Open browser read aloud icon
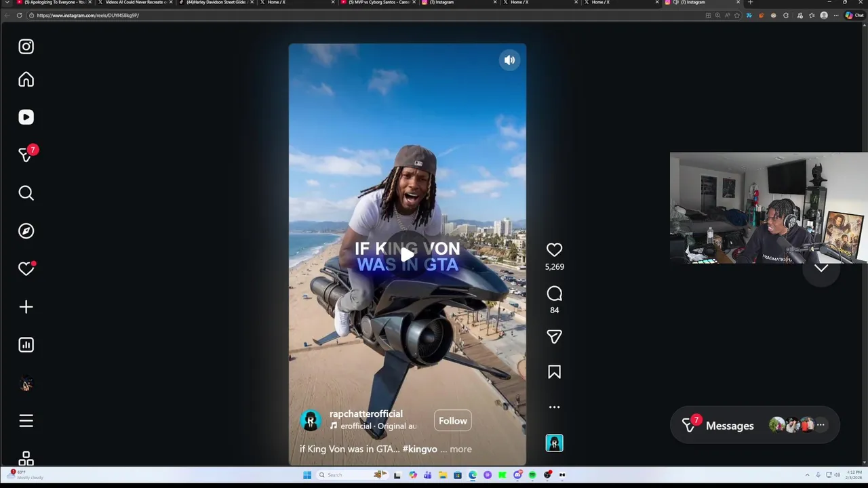Screen dimensions: 868x488 tap(727, 16)
